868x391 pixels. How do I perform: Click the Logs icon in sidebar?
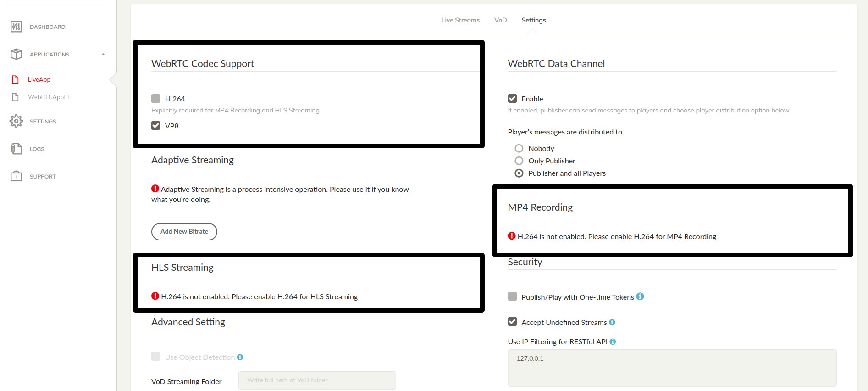[x=16, y=149]
